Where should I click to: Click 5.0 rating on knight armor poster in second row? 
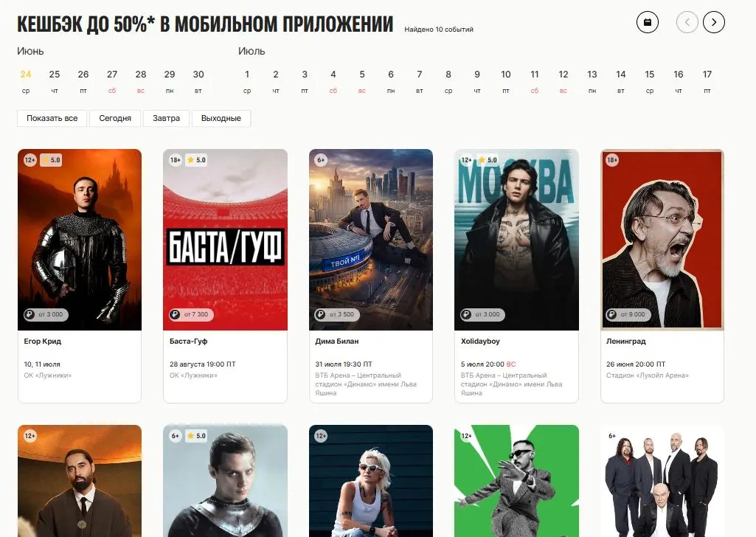pos(196,436)
